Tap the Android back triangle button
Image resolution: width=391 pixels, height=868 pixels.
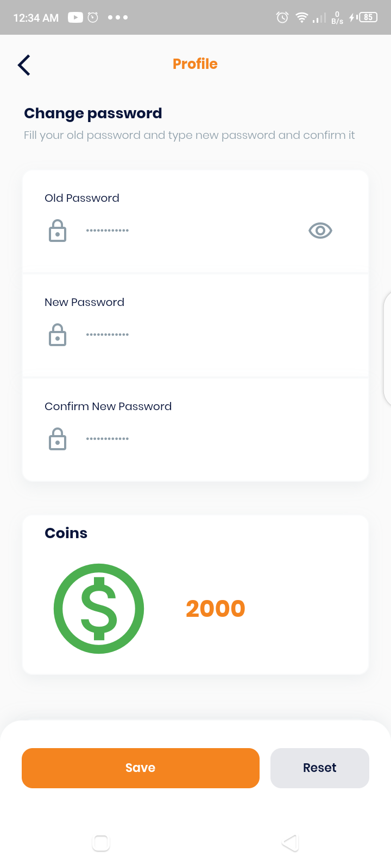tap(290, 843)
